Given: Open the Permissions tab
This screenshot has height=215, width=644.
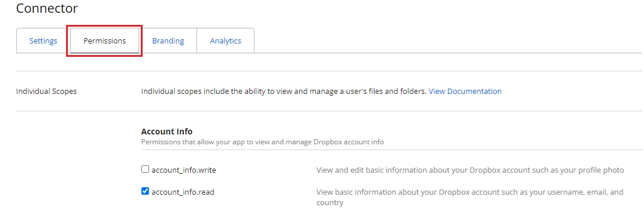Looking at the screenshot, I should pyautogui.click(x=105, y=41).
